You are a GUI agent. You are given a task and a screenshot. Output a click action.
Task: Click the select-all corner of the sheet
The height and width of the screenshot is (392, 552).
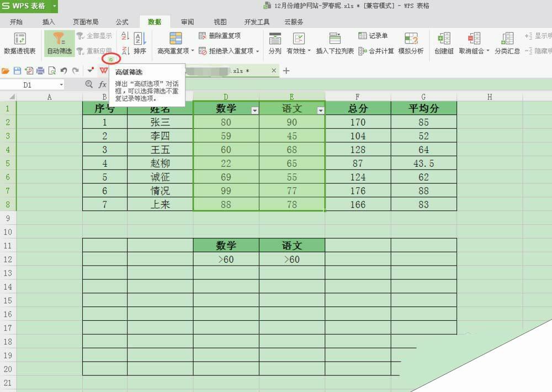tap(12, 97)
